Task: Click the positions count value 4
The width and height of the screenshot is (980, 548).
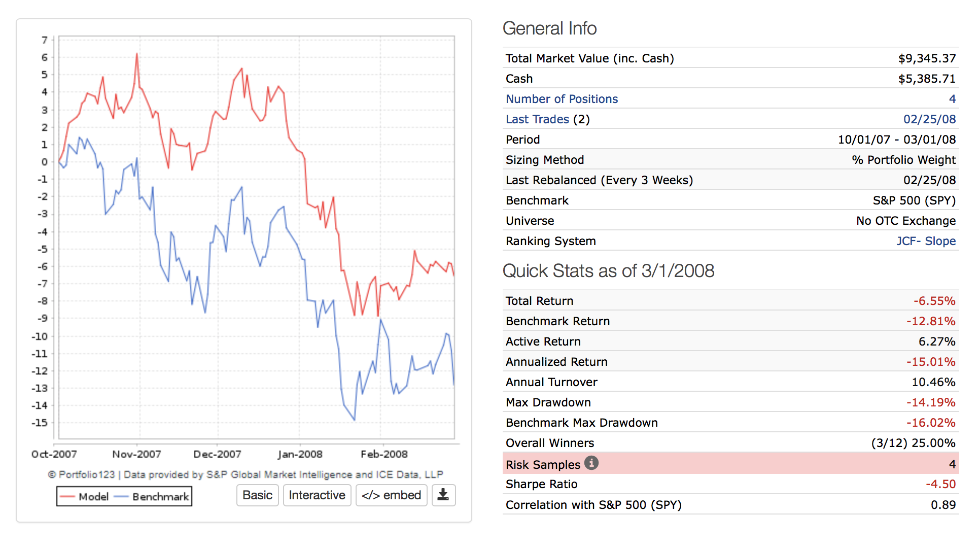Action: 952,99
